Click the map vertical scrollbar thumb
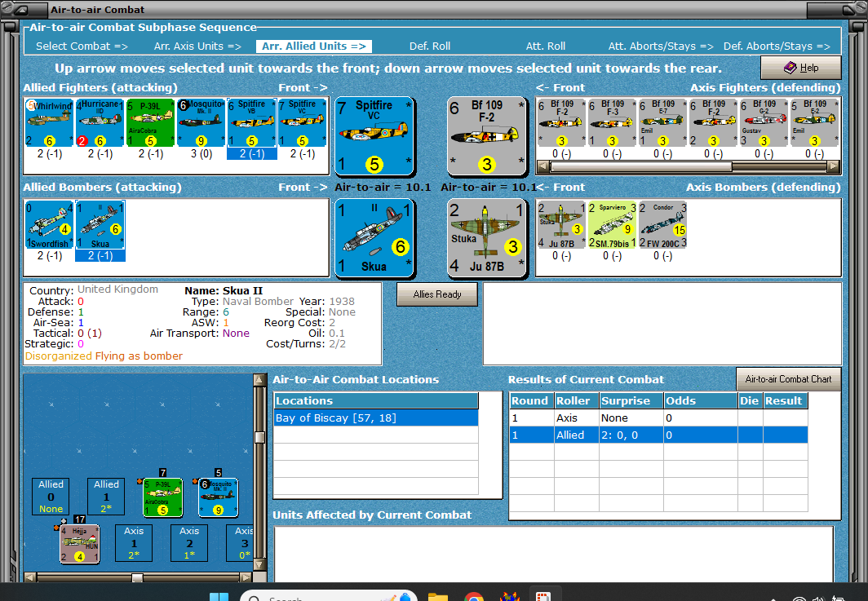Viewport: 868px width, 601px height. [x=259, y=437]
